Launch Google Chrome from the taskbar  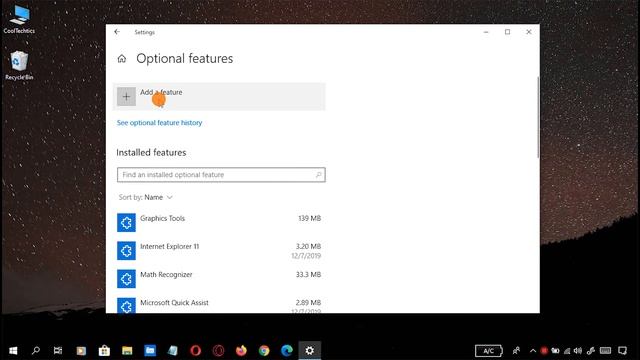(264, 351)
